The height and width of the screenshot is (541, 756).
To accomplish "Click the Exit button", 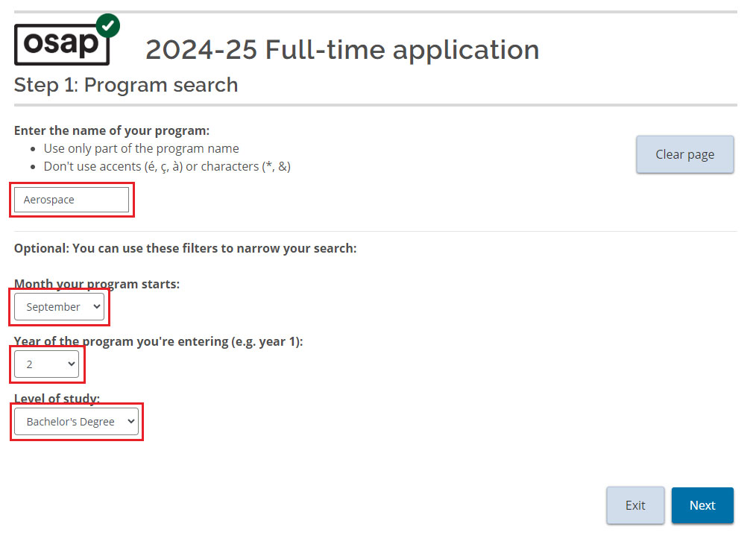I will (x=635, y=505).
